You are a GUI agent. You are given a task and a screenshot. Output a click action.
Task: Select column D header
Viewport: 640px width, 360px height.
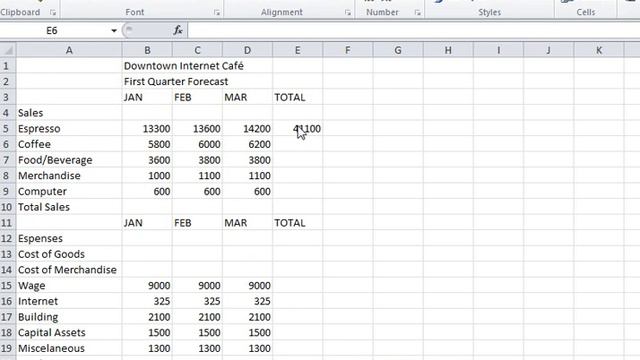[247, 50]
